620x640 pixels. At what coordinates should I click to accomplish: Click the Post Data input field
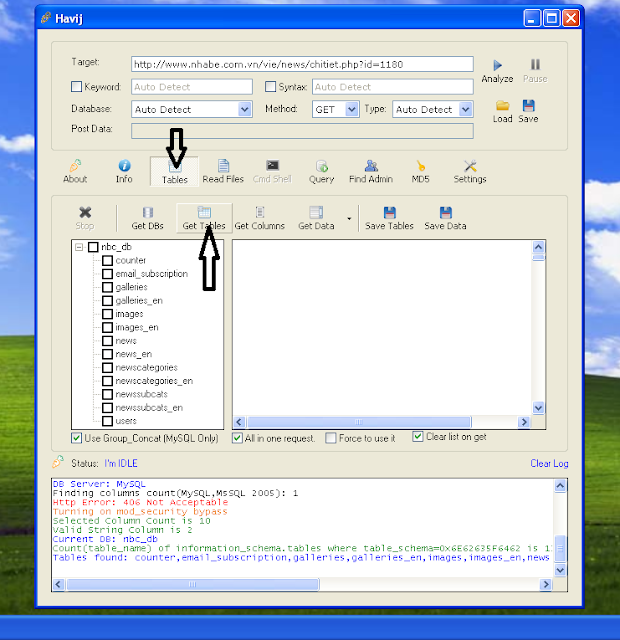(x=302, y=131)
